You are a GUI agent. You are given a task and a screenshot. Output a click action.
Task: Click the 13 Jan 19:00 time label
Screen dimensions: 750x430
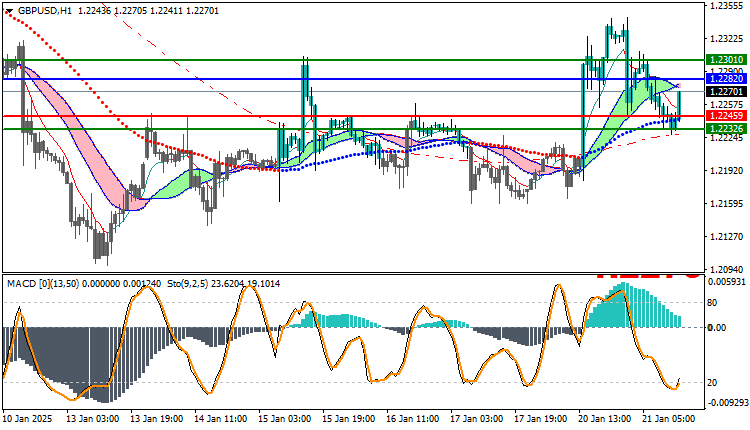tap(156, 419)
